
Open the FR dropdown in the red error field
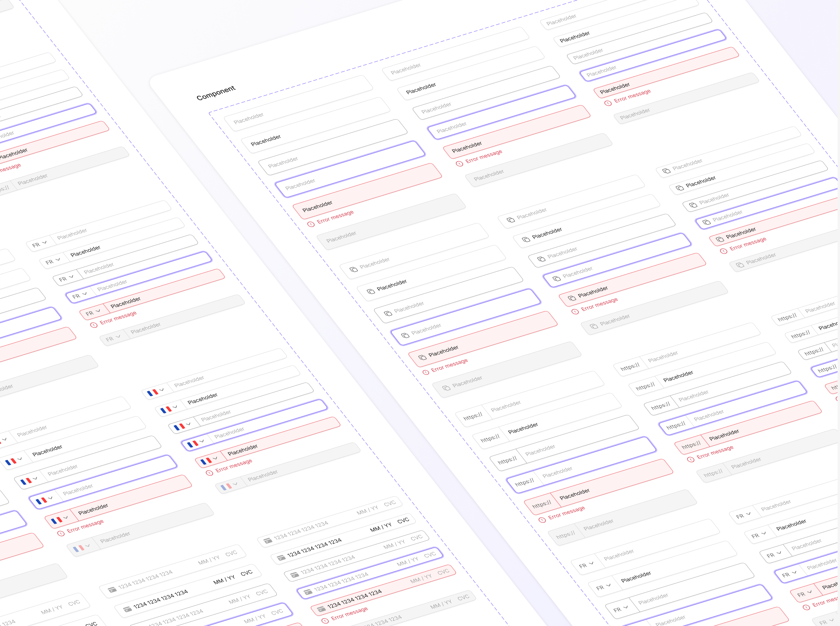click(93, 312)
